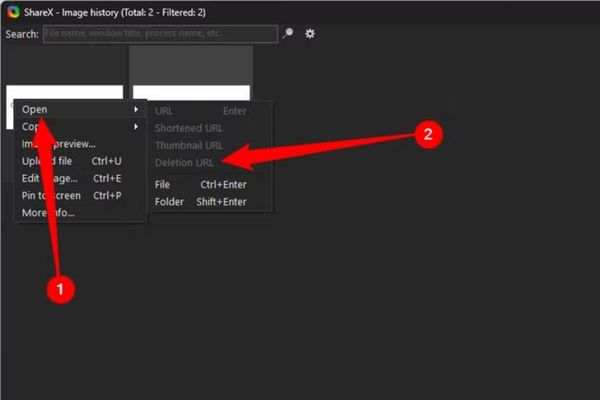Select Pin to screen option
Screen dimensions: 600x400
click(80, 196)
